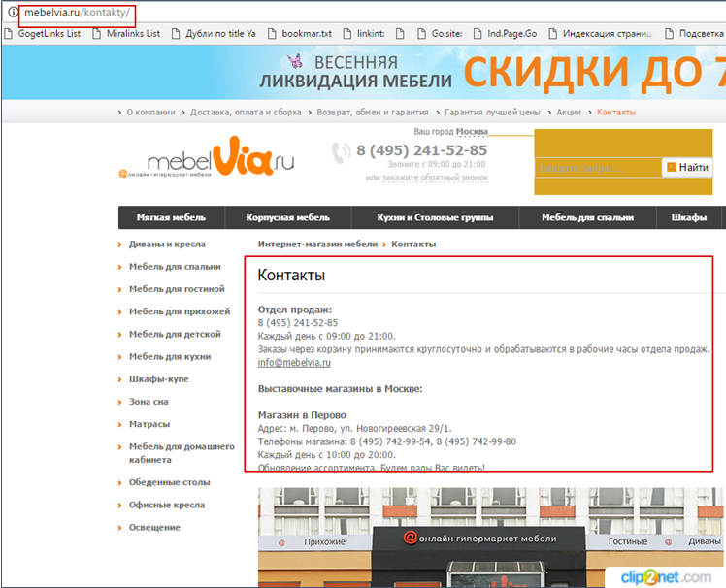The height and width of the screenshot is (588, 726).
Task: Click the phone handset icon
Action: pyautogui.click(x=342, y=152)
